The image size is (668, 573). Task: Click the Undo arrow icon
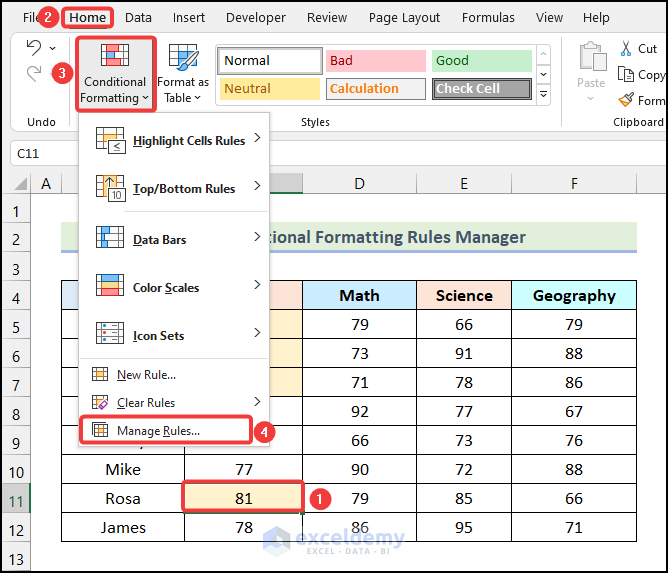pyautogui.click(x=34, y=48)
